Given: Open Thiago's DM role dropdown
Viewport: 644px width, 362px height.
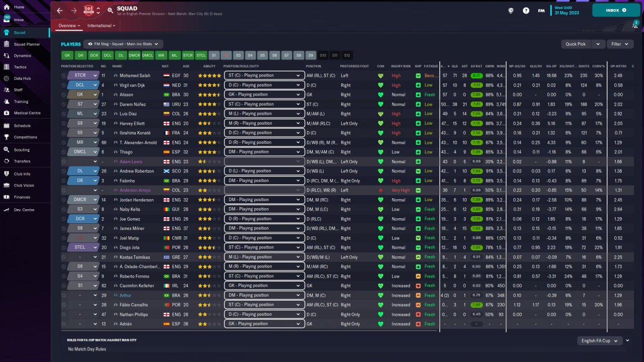Looking at the screenshot, I should pyautogui.click(x=264, y=152).
